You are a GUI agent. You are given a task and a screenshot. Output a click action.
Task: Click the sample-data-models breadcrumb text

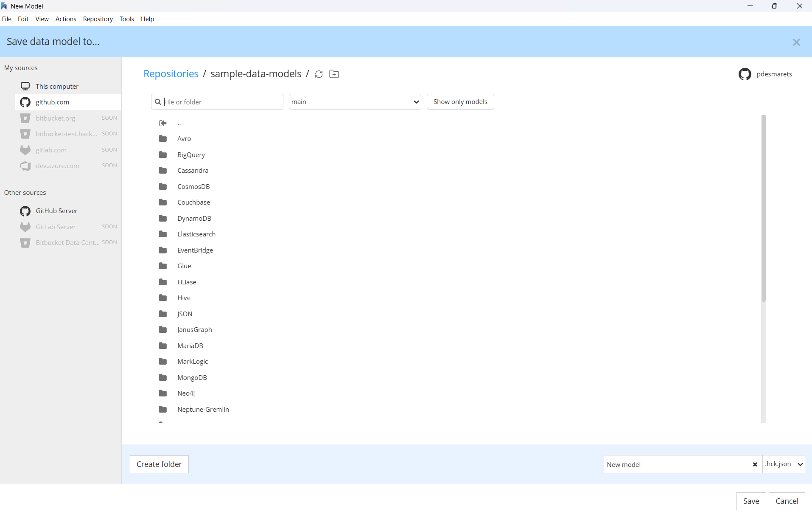point(256,74)
